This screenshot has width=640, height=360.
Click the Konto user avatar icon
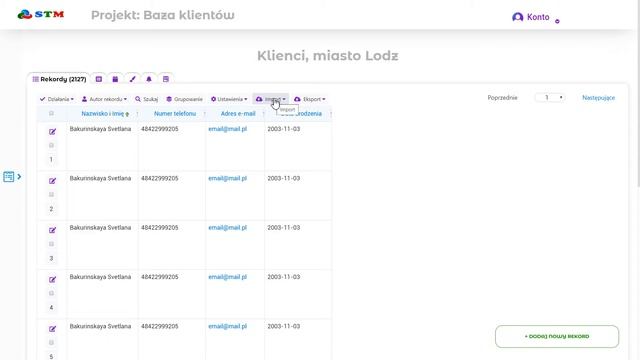pos(518,17)
